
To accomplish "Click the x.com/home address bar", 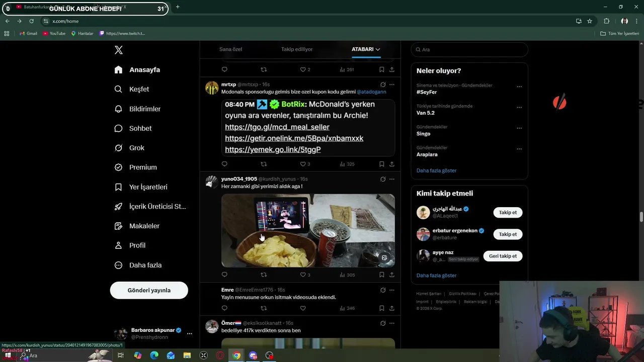I will coord(307,21).
